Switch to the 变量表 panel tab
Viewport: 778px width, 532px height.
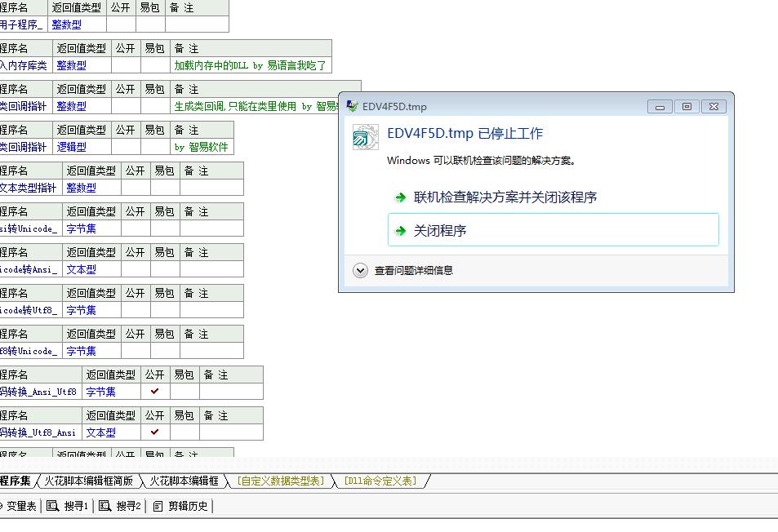click(x=21, y=506)
